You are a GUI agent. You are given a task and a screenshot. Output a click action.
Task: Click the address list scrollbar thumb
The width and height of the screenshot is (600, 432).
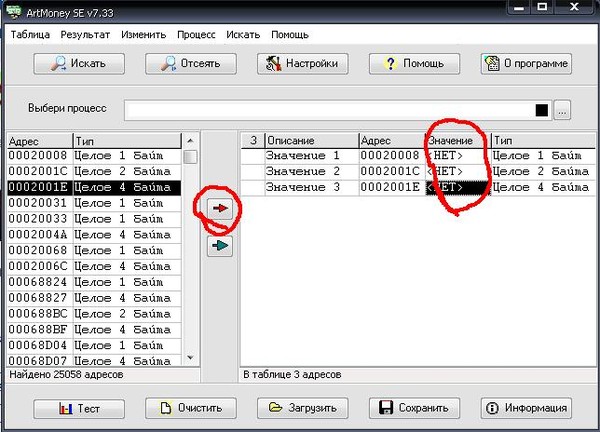[190, 157]
